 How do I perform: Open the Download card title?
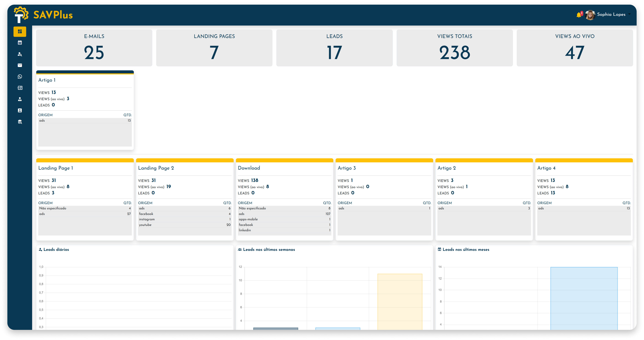(249, 168)
